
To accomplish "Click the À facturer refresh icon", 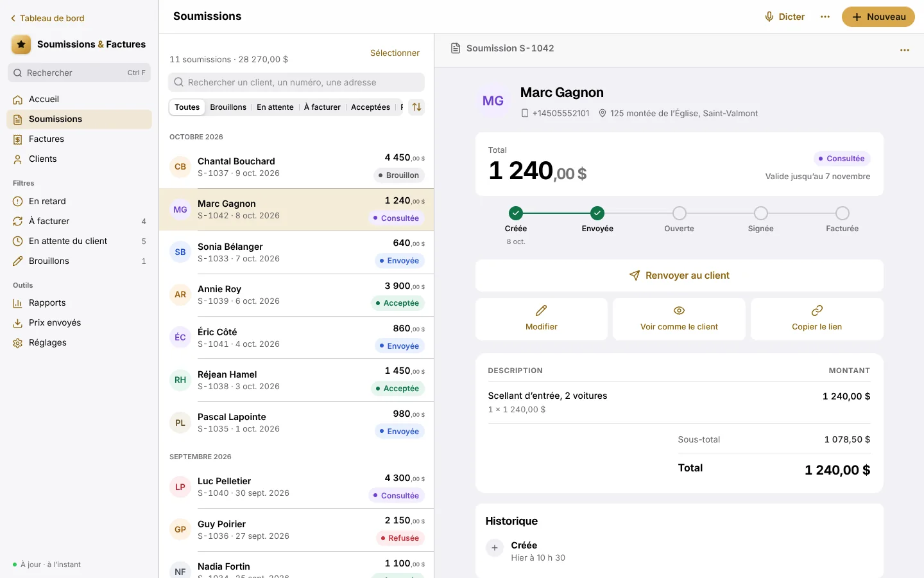I will [x=18, y=222].
